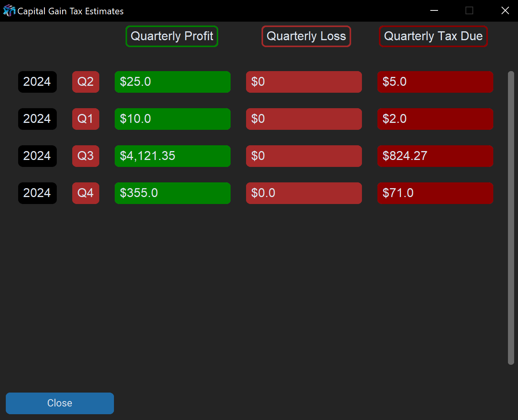Select the $25.0 profit field
Image resolution: width=518 pixels, height=420 pixels.
pos(172,82)
